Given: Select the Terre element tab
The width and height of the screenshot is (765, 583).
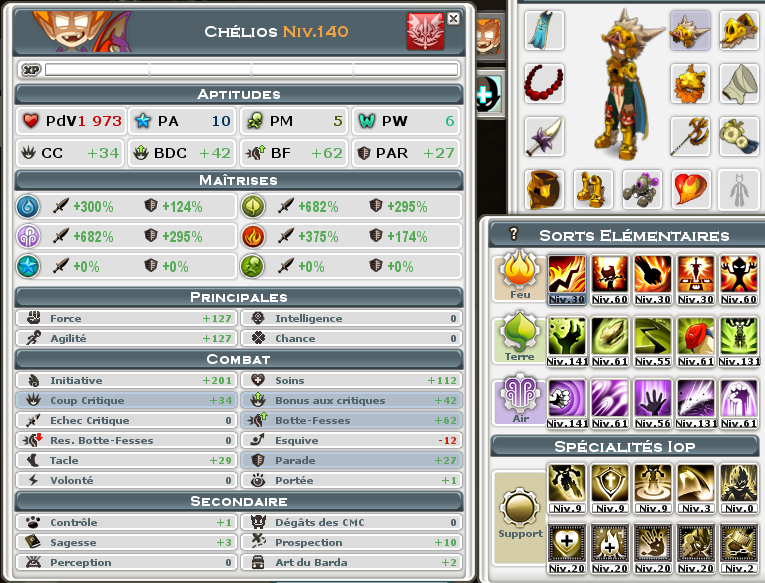Looking at the screenshot, I should [519, 338].
